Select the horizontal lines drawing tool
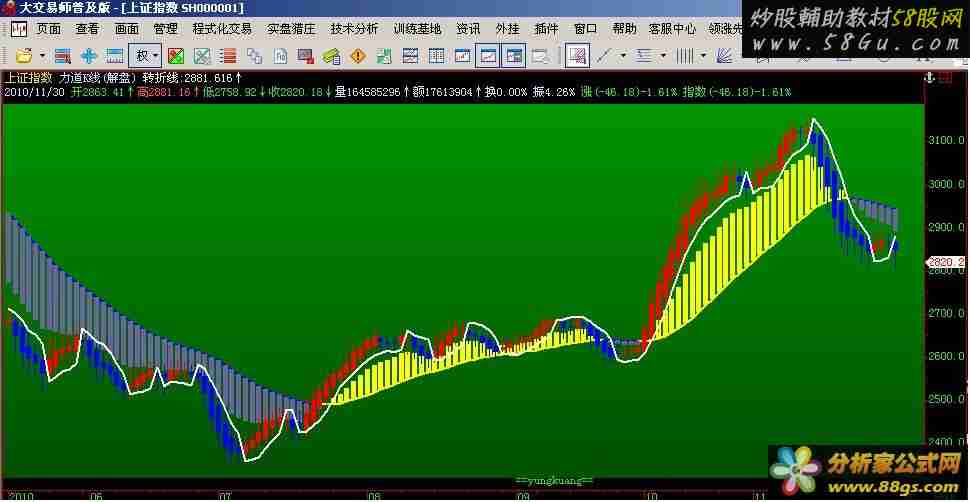This screenshot has width=970, height=502. (x=645, y=56)
